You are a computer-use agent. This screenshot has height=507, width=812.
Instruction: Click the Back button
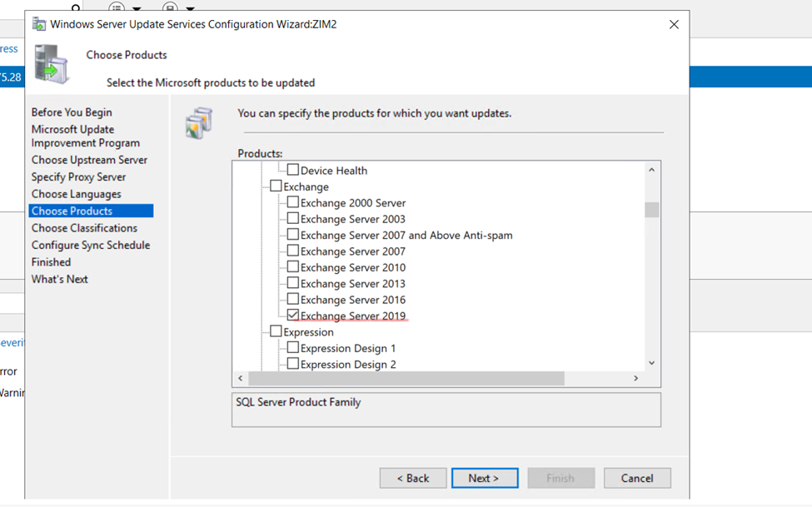[x=413, y=478]
